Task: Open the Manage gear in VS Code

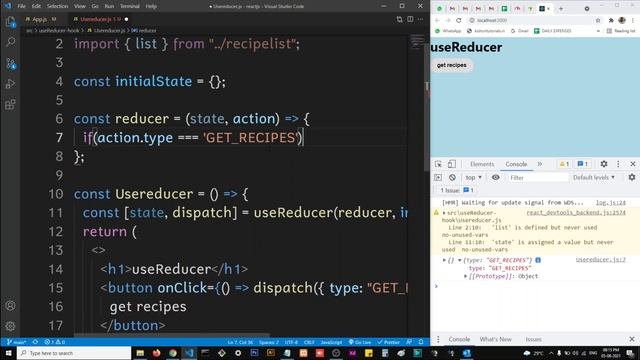Action: 11,326
